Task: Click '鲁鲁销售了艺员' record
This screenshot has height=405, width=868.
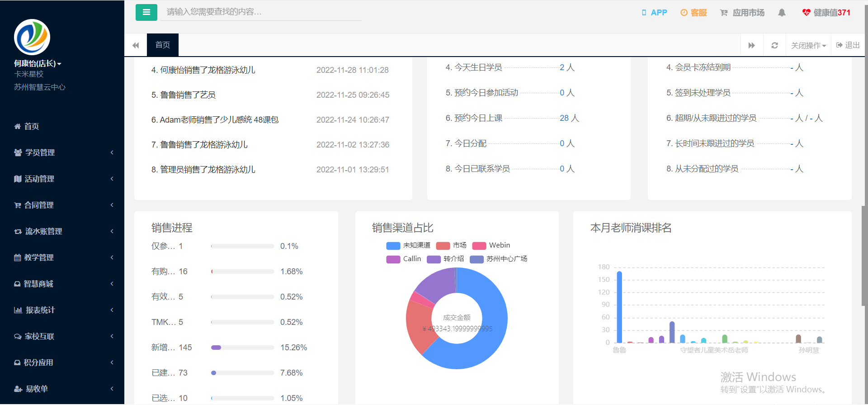Action: [x=184, y=95]
